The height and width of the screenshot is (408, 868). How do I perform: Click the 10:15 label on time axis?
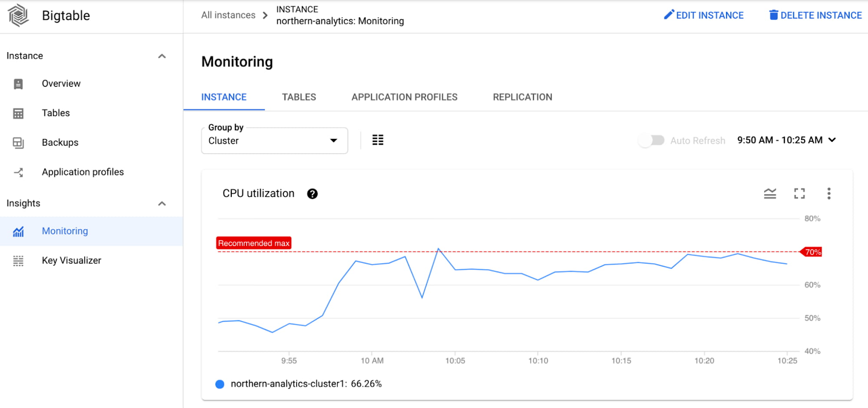tap(621, 361)
